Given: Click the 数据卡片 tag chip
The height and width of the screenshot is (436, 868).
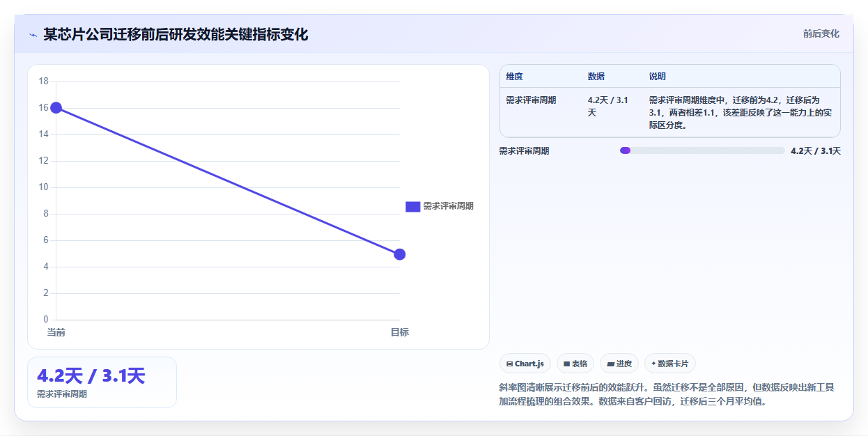Looking at the screenshot, I should pyautogui.click(x=670, y=364).
